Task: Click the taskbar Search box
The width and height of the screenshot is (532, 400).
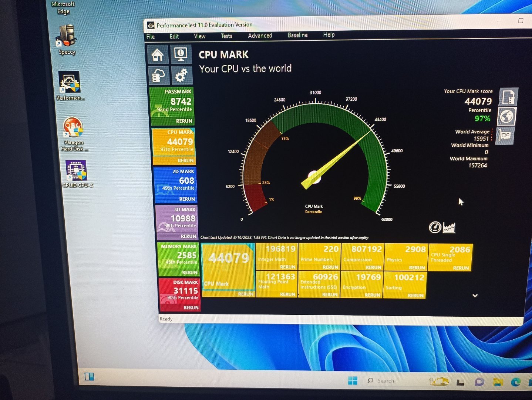Action: pos(401,381)
